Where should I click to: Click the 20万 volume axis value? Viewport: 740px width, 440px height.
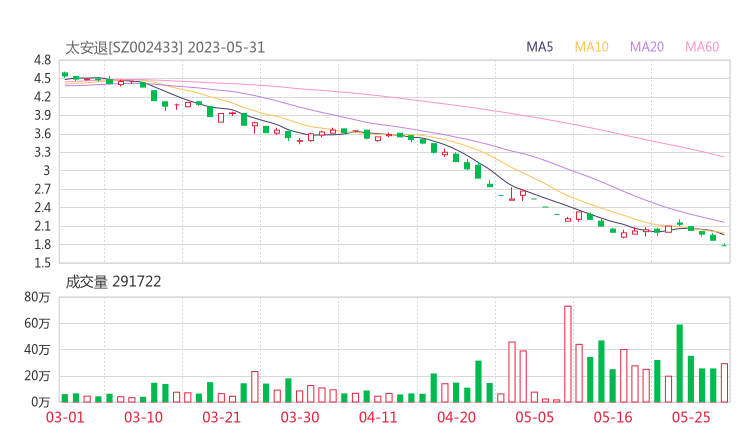(x=37, y=376)
